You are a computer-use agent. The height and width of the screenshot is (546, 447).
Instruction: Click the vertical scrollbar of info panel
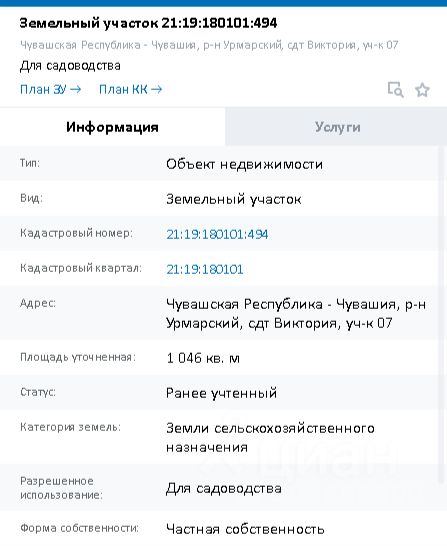pos(442,315)
